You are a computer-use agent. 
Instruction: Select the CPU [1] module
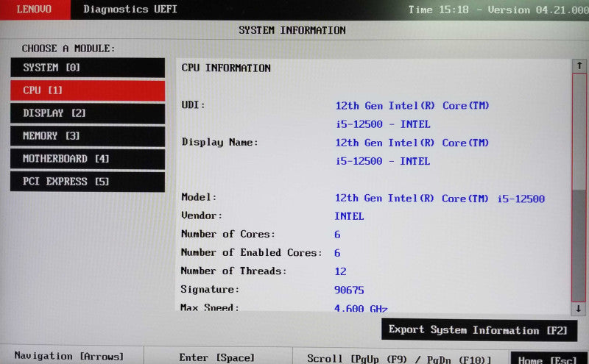click(88, 90)
